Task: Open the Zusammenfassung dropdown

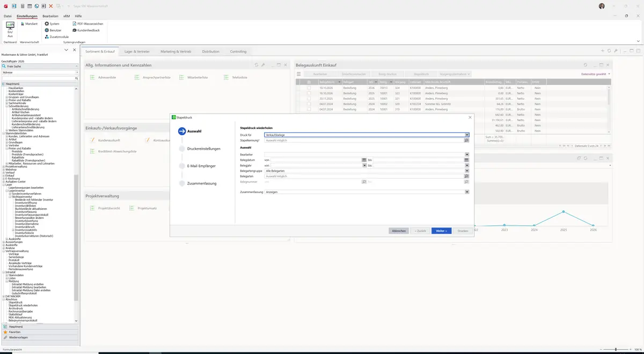Action: pyautogui.click(x=467, y=191)
